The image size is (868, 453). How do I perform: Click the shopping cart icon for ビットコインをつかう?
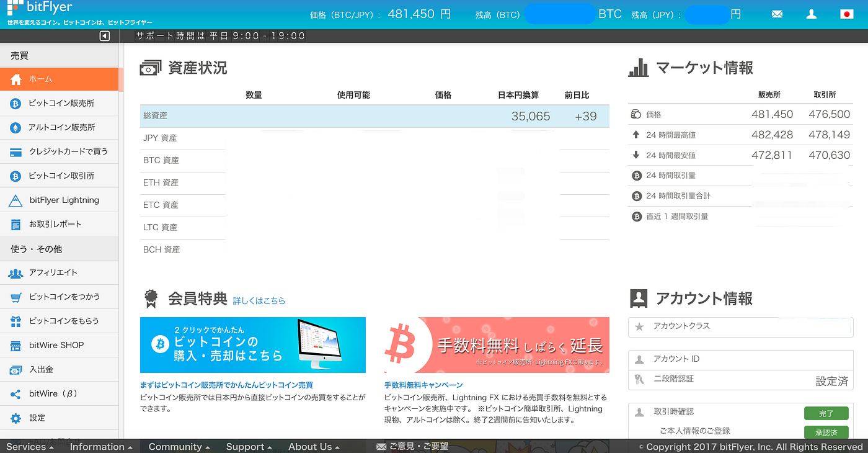point(16,297)
